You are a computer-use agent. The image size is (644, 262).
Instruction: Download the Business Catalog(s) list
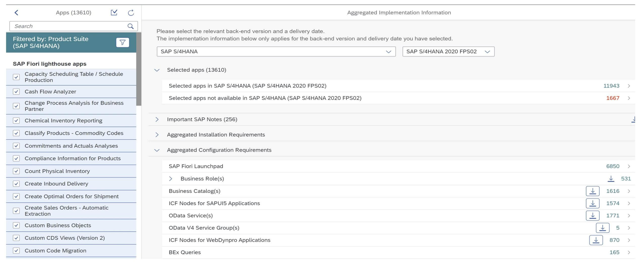click(592, 191)
